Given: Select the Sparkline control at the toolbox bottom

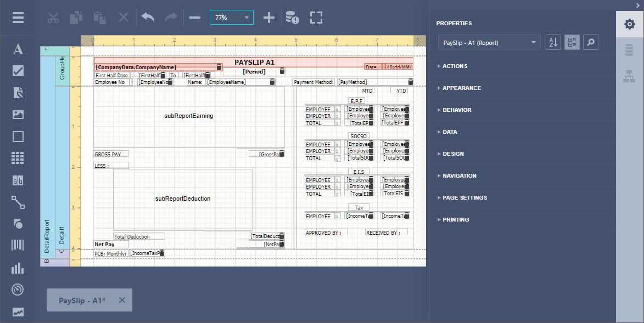Looking at the screenshot, I should (18, 310).
